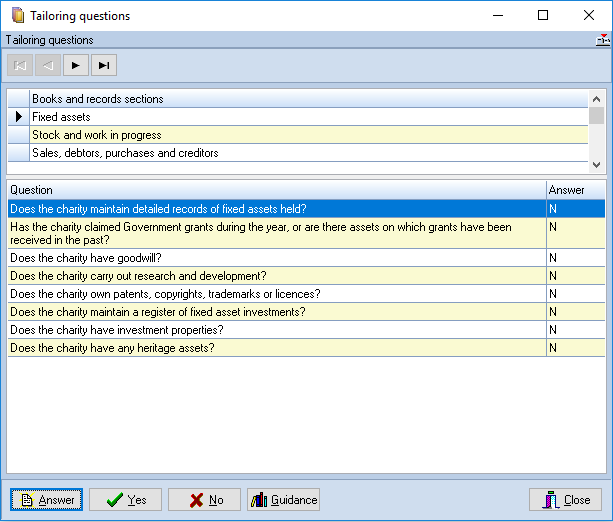The image size is (613, 522).
Task: Click the No button with red cross
Action: [x=204, y=499]
